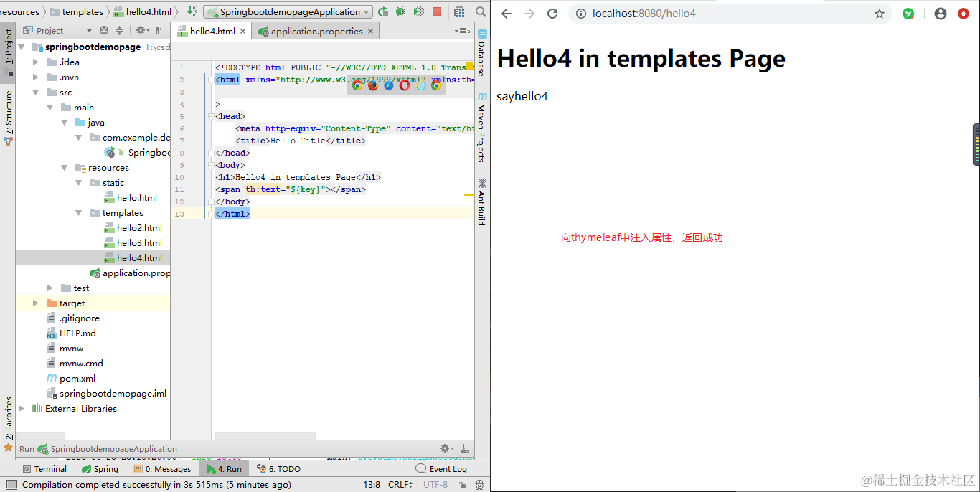980x492 pixels.
Task: Expand the test folder
Action: click(x=50, y=288)
